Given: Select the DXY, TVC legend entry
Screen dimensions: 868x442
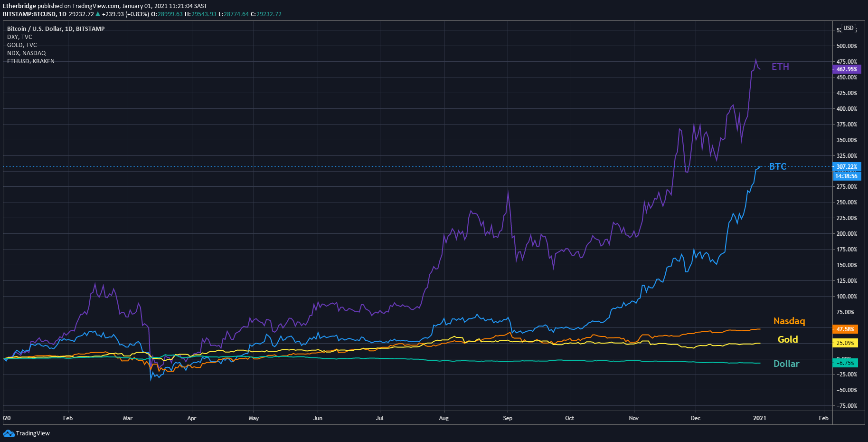Looking at the screenshot, I should 19,37.
